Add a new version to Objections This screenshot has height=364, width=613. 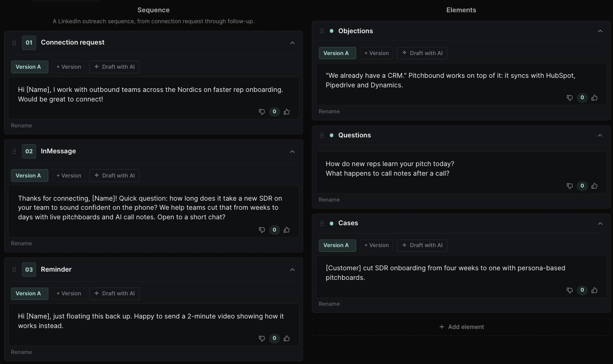point(377,53)
